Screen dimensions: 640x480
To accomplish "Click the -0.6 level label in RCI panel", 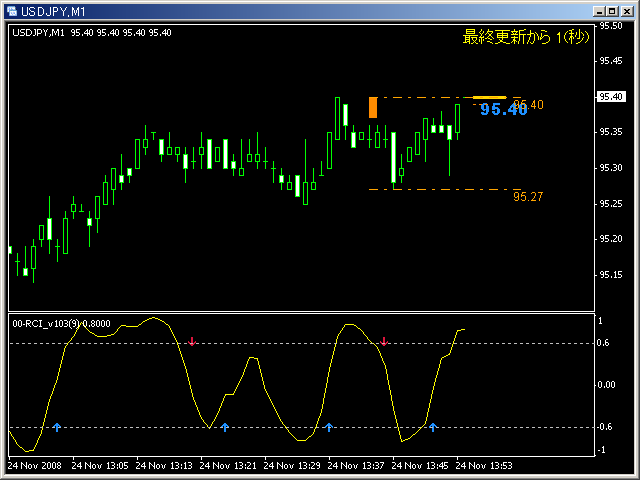I will (604, 427).
